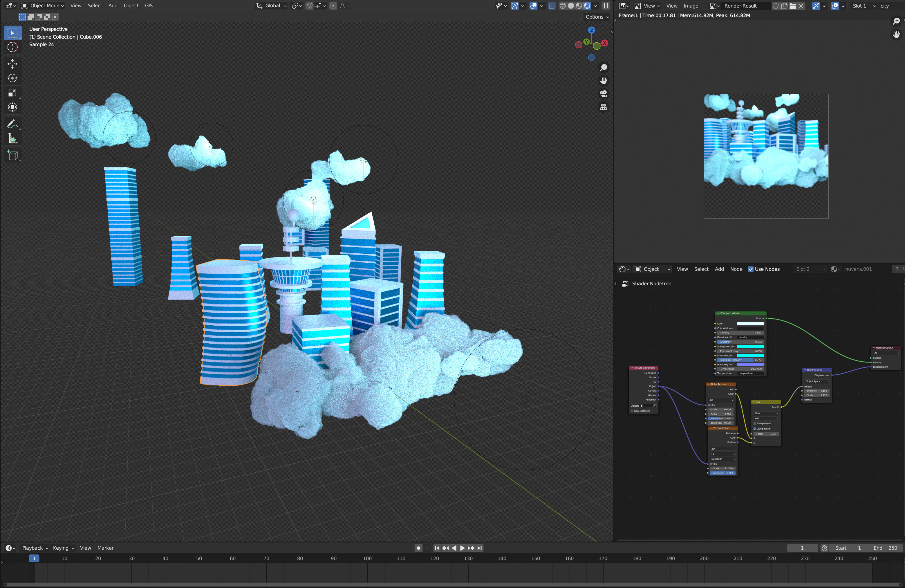
Task: Unlink Render Result with X icon
Action: [x=801, y=6]
